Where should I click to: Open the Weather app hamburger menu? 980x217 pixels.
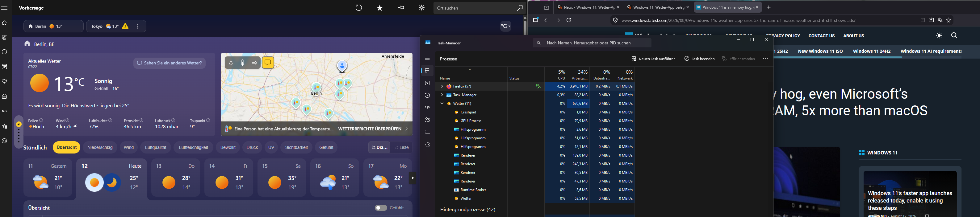point(5,8)
